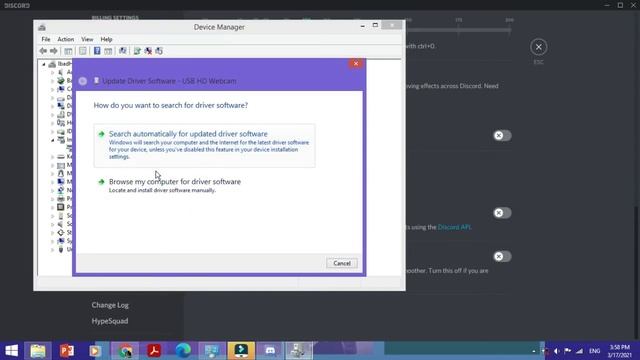The height and width of the screenshot is (360, 640).
Task: Collapse the root computer node in device tree
Action: tap(44, 64)
